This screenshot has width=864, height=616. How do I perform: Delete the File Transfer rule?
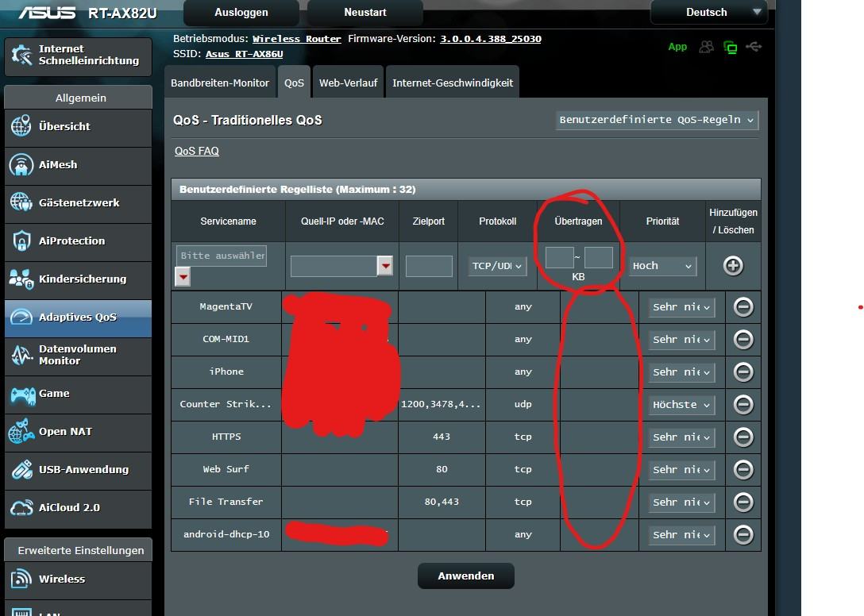(x=743, y=502)
